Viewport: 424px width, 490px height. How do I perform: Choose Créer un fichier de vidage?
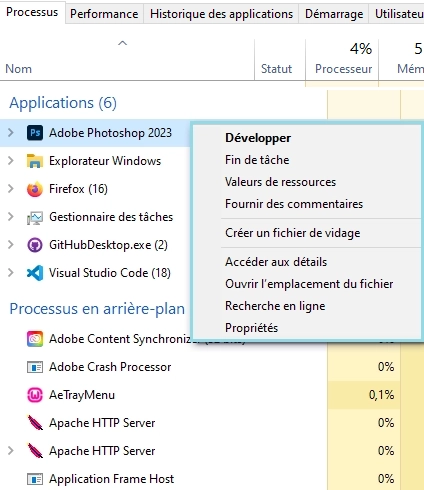tap(293, 233)
